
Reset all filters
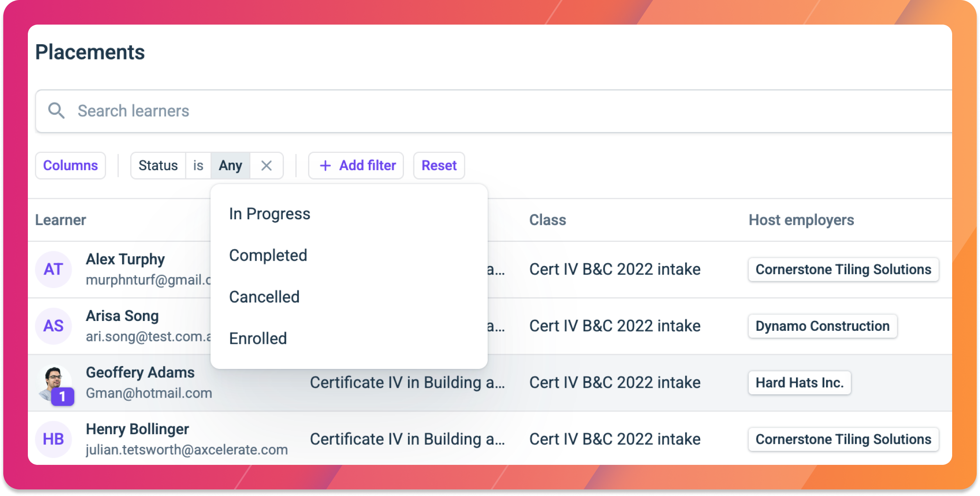(439, 166)
